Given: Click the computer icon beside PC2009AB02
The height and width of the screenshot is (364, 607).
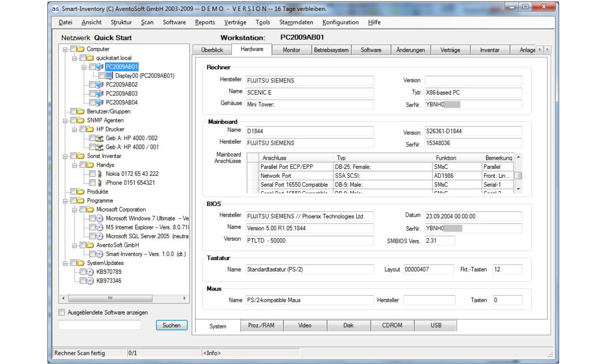Looking at the screenshot, I should [x=100, y=85].
